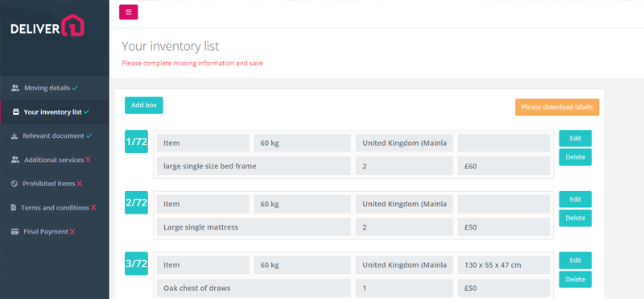The width and height of the screenshot is (644, 299).
Task: Open the Terms and conditions section
Action: [x=55, y=208]
